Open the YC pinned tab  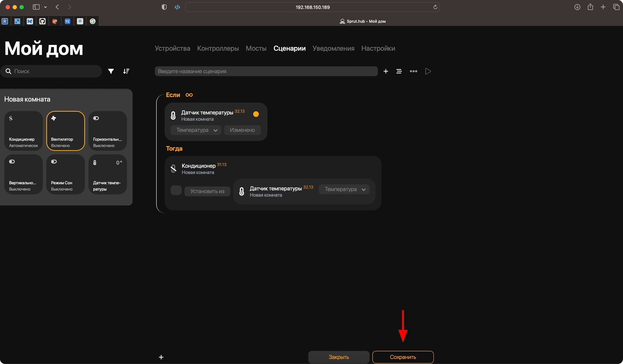point(67,21)
